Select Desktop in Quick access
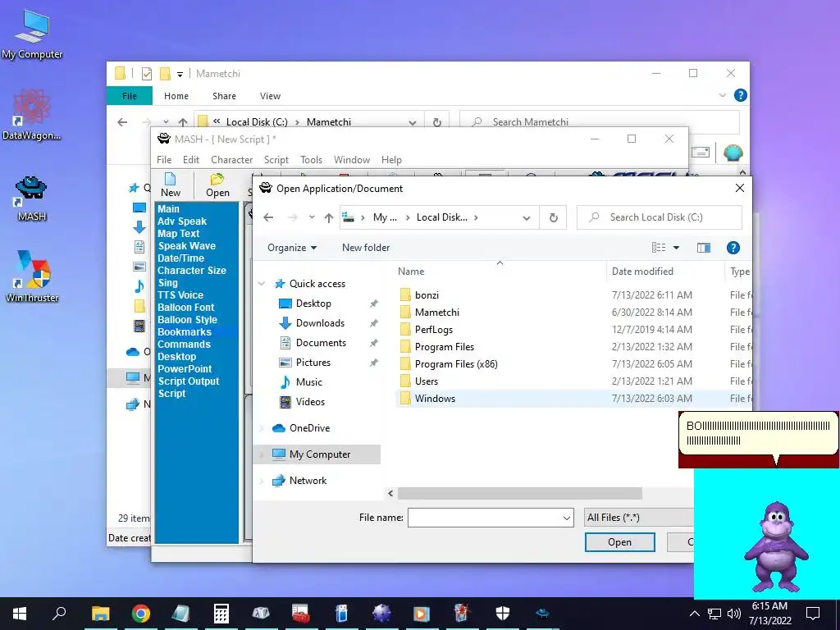Screen dimensions: 840x630 coord(313,304)
